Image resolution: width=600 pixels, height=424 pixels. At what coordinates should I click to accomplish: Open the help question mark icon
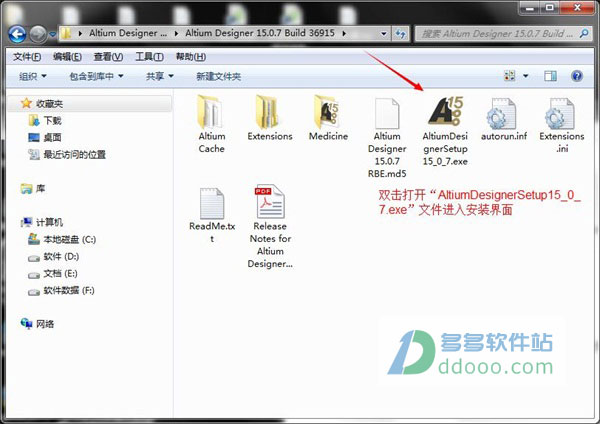577,76
